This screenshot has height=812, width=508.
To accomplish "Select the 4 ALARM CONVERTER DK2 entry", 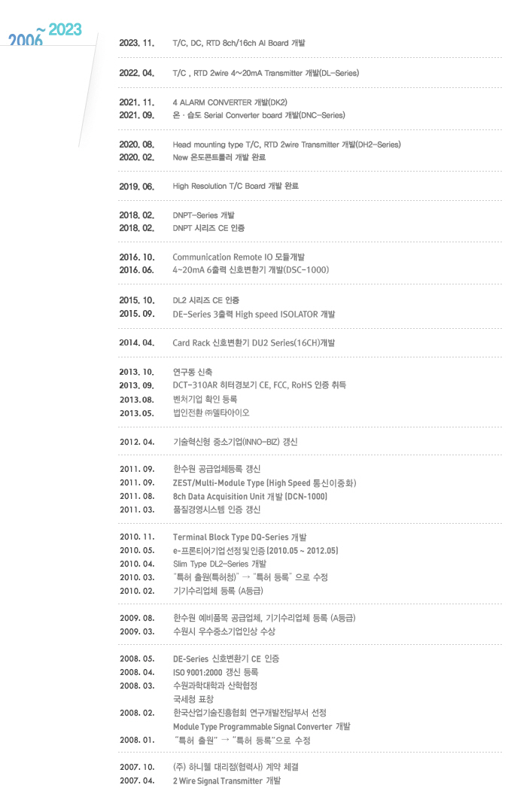I will click(x=230, y=102).
